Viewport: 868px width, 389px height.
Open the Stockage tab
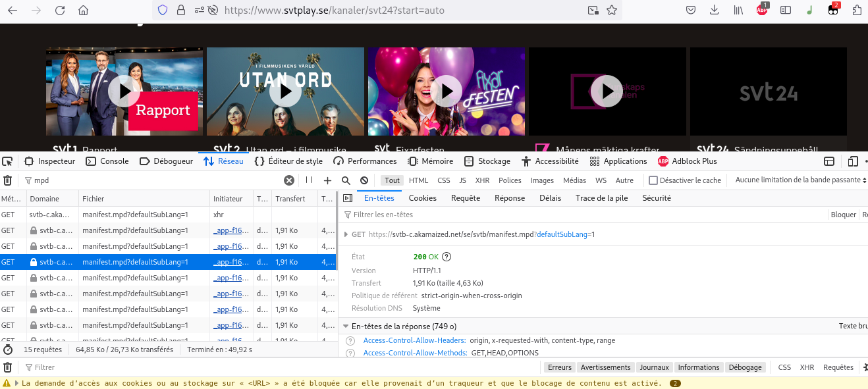pos(487,161)
